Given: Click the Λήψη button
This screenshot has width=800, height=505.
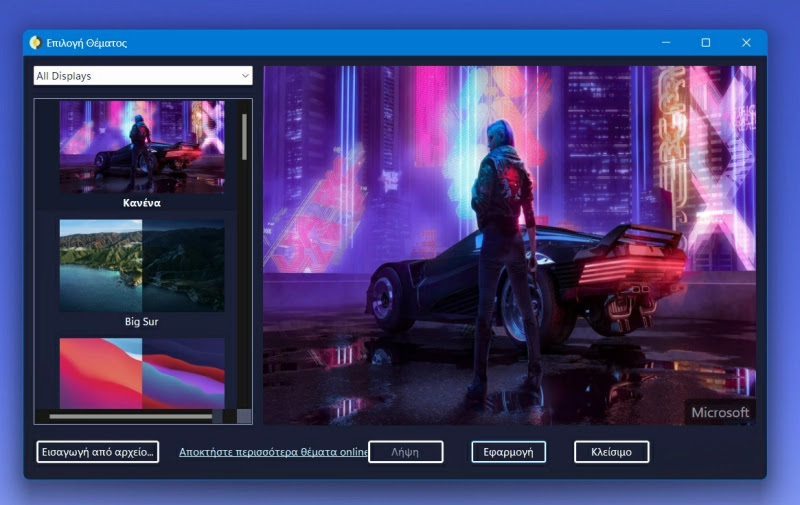Looking at the screenshot, I should tap(406, 452).
